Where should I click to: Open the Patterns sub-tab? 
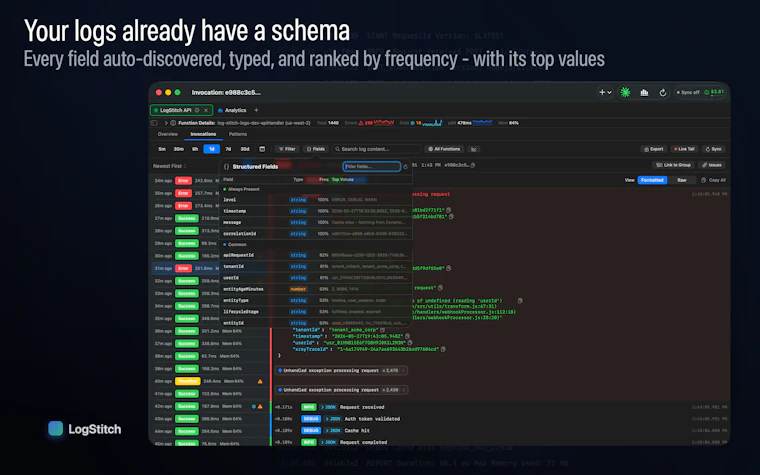(x=238, y=134)
